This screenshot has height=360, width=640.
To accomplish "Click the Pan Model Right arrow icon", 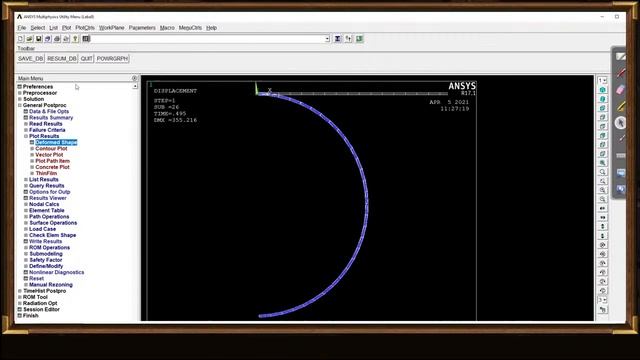I will point(602,218).
